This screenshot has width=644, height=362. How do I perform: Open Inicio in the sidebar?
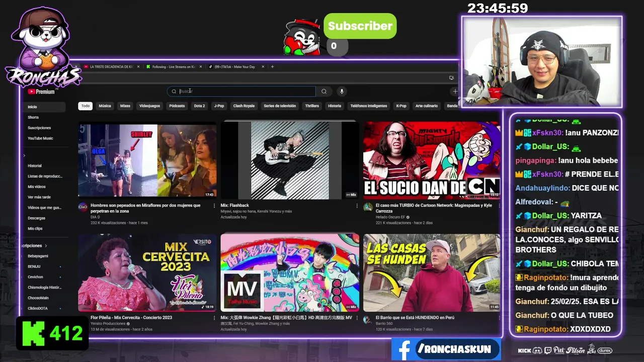44,107
